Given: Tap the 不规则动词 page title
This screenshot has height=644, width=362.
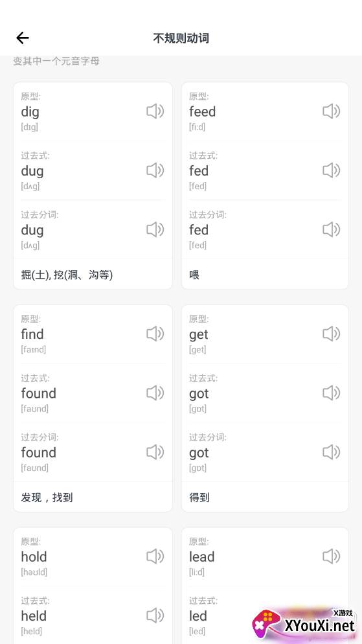Looking at the screenshot, I should pyautogui.click(x=181, y=38).
